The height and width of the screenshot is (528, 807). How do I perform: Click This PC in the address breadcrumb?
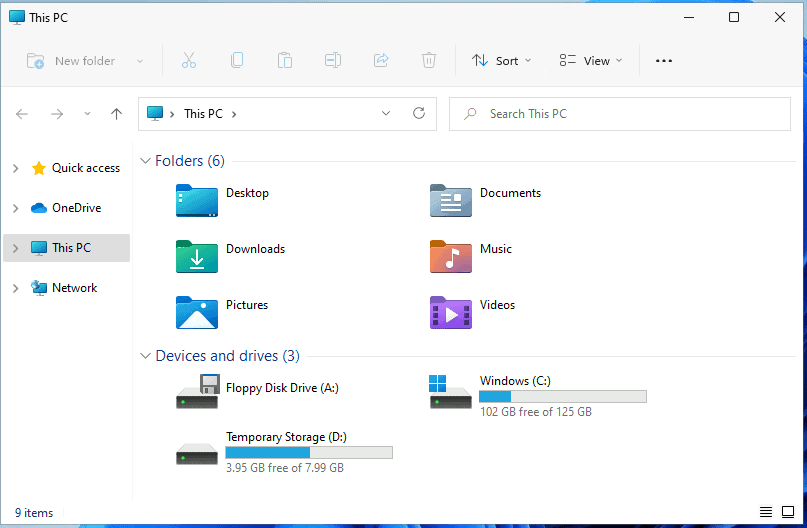[x=203, y=114]
